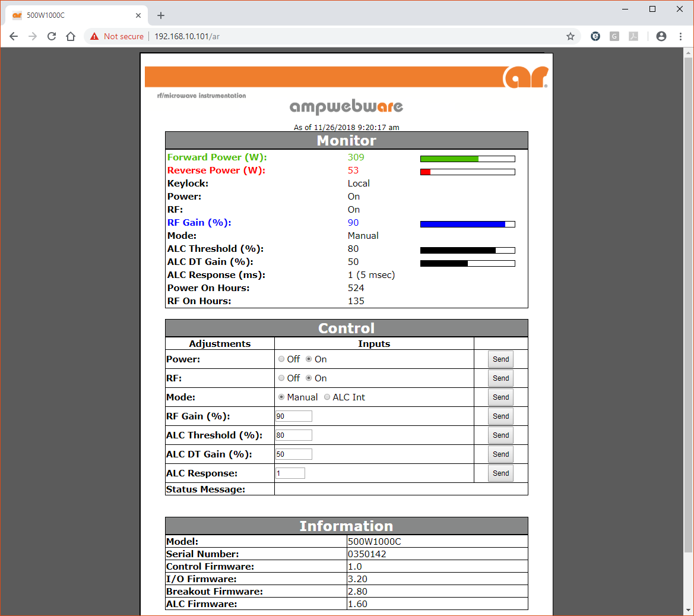The height and width of the screenshot is (616, 694).
Task: Switch to the 500W1000C browser tab
Action: click(71, 15)
